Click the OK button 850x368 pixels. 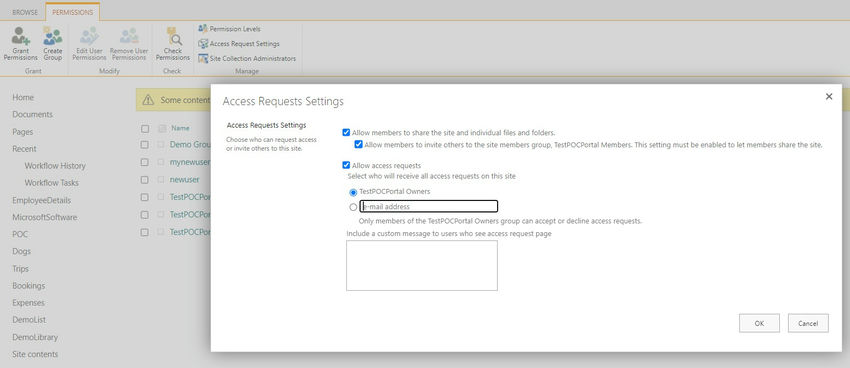pyautogui.click(x=759, y=323)
